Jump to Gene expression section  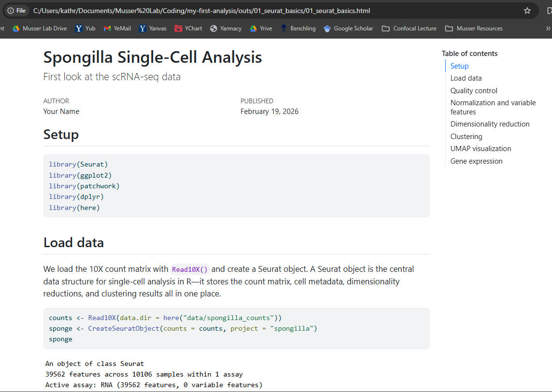pos(476,161)
